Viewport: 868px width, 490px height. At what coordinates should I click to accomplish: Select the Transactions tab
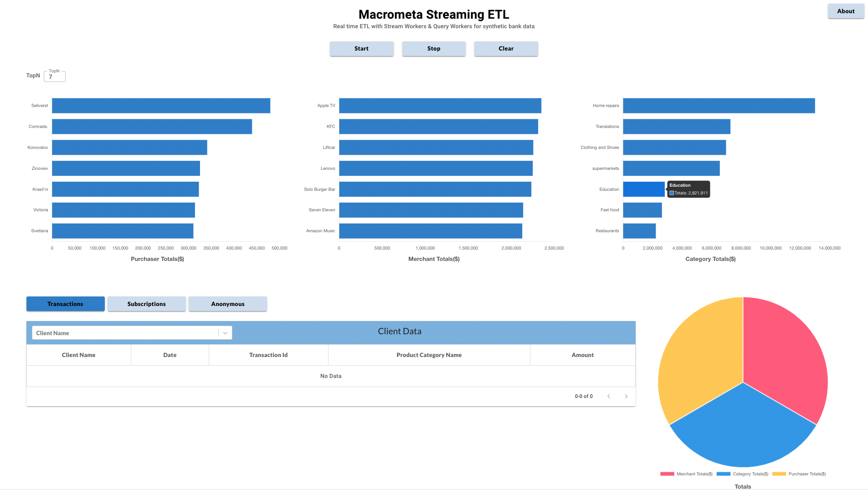[65, 304]
